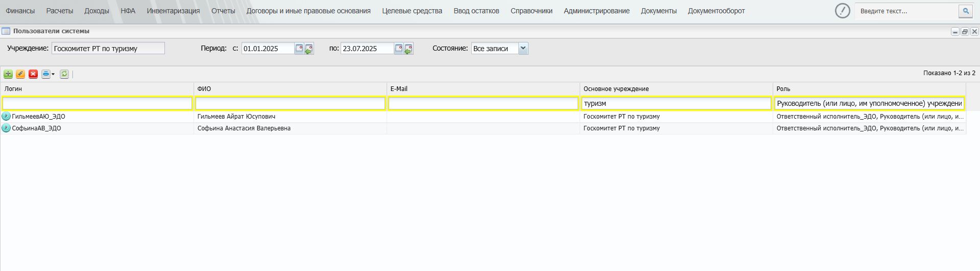Click the Учреждение input field
The height and width of the screenshot is (271, 980).
pos(108,49)
